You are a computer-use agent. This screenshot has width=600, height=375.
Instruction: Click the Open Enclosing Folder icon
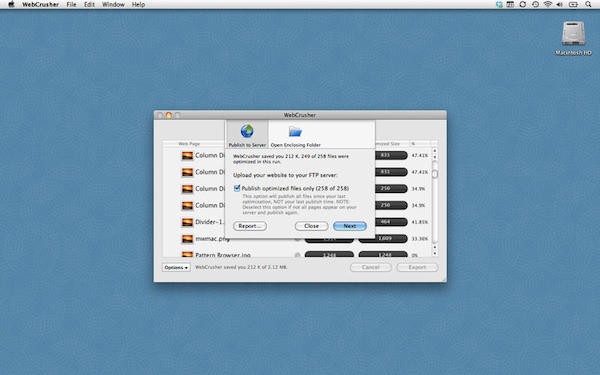point(295,132)
